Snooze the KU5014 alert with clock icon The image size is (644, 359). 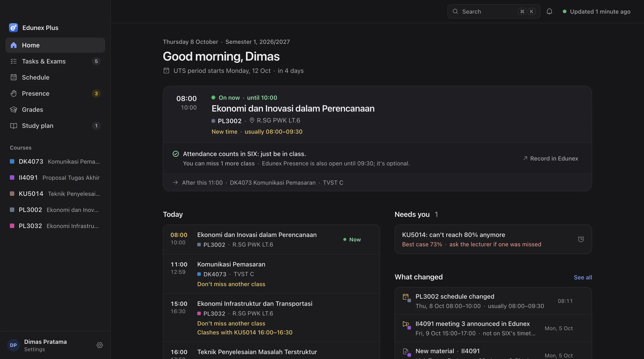[x=581, y=239]
